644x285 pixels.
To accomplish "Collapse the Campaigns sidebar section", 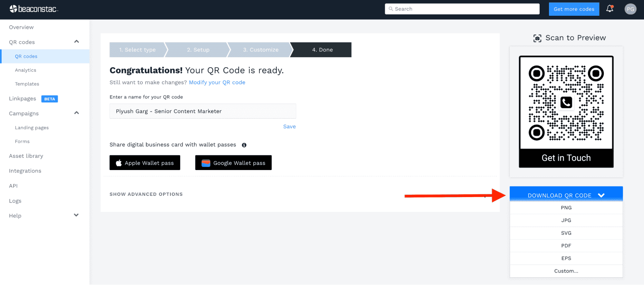I will click(x=76, y=113).
